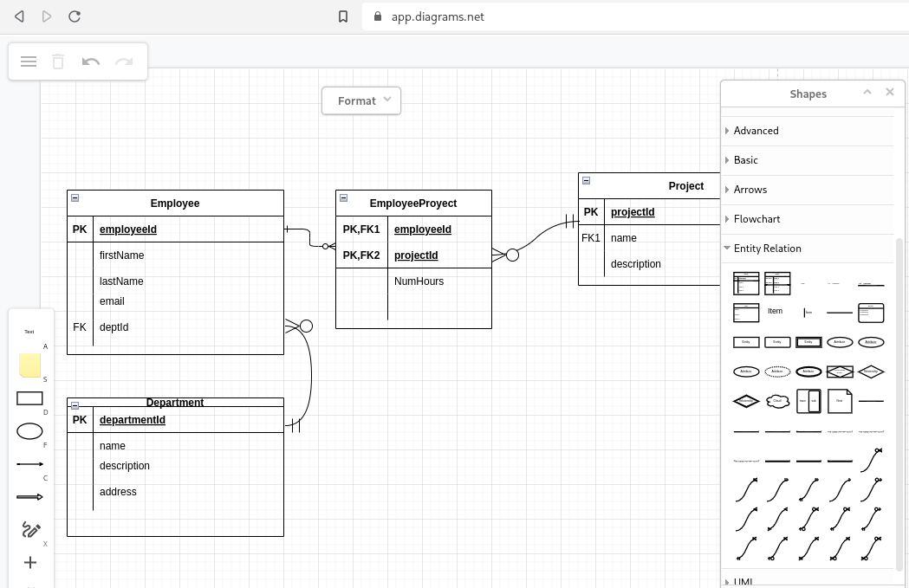Click the bookmark icon in the address bar
The height and width of the screenshot is (588, 909).
[342, 16]
